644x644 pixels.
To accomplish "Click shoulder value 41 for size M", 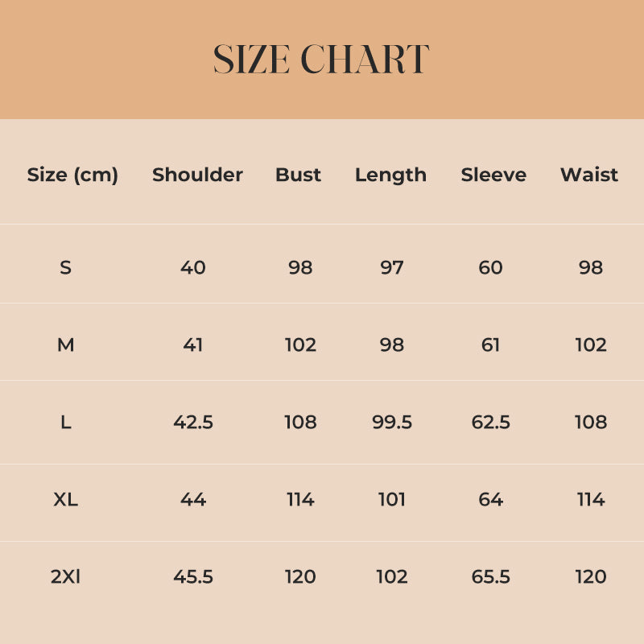I will (193, 345).
